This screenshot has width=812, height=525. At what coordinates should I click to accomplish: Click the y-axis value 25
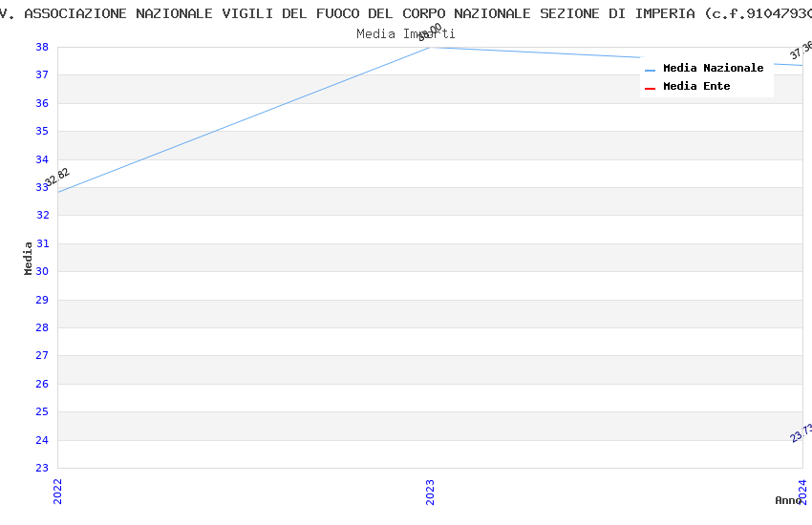[x=42, y=411]
